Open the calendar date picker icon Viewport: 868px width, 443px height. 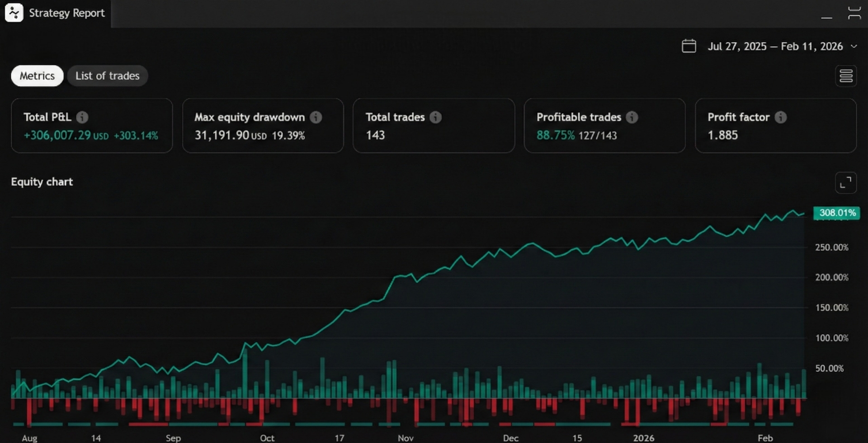pyautogui.click(x=689, y=46)
